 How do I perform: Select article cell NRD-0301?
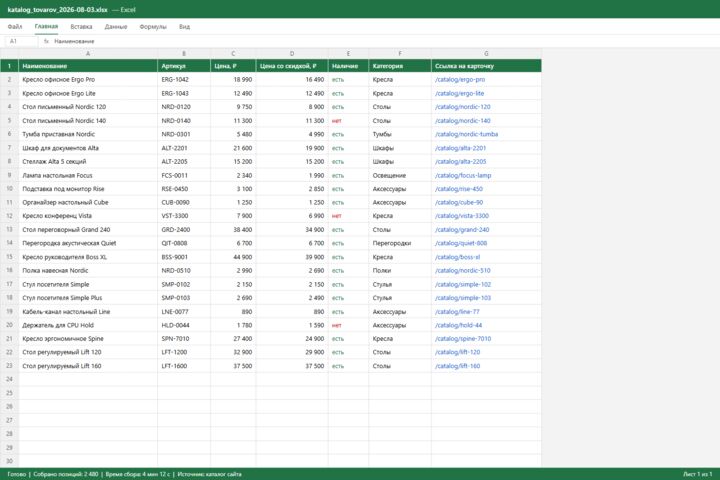pos(184,134)
